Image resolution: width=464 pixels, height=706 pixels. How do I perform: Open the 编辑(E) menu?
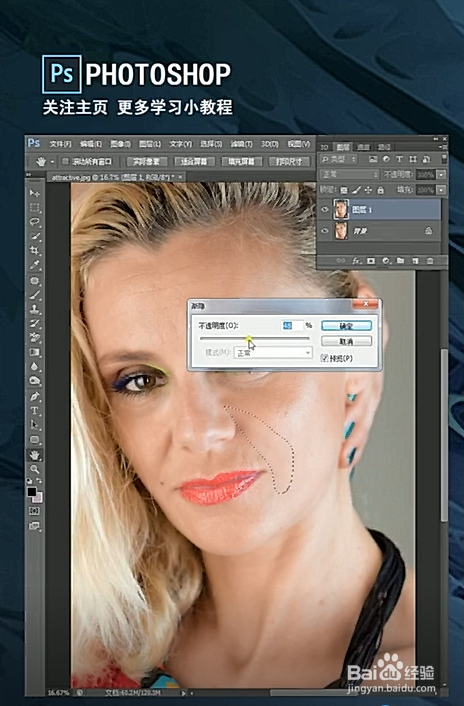[90, 144]
